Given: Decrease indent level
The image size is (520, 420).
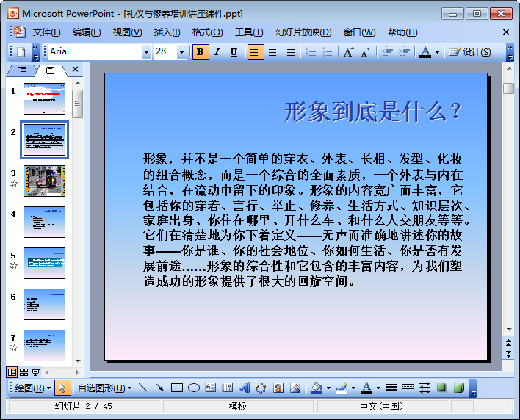Looking at the screenshot, I should point(387,52).
